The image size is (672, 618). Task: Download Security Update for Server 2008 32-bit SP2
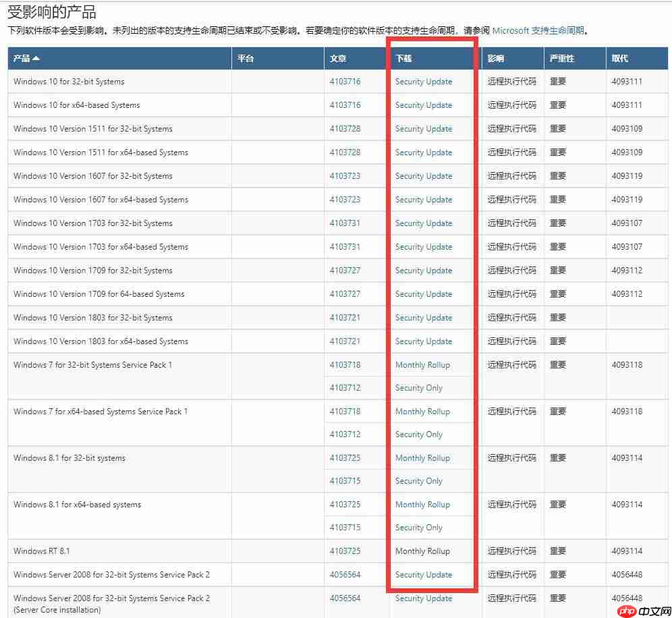424,574
